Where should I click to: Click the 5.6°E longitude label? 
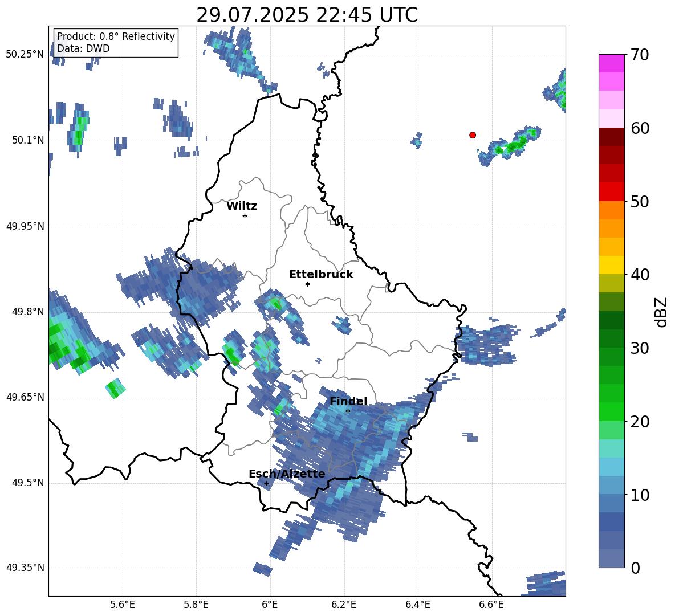click(122, 605)
